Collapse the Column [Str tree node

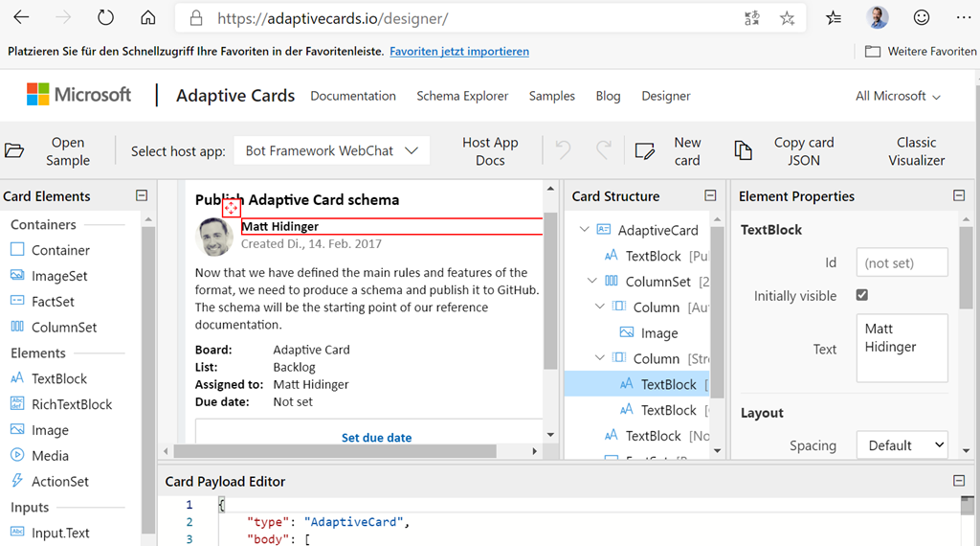(599, 357)
